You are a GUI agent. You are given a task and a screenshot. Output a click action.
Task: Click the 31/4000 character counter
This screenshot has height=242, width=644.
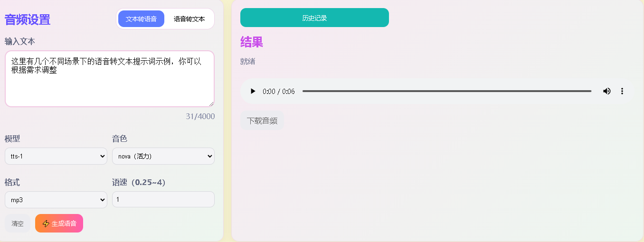200,116
